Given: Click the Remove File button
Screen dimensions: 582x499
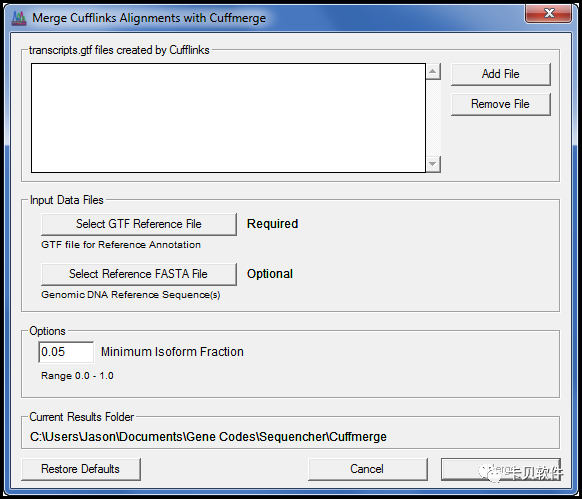Looking at the screenshot, I should coord(500,104).
